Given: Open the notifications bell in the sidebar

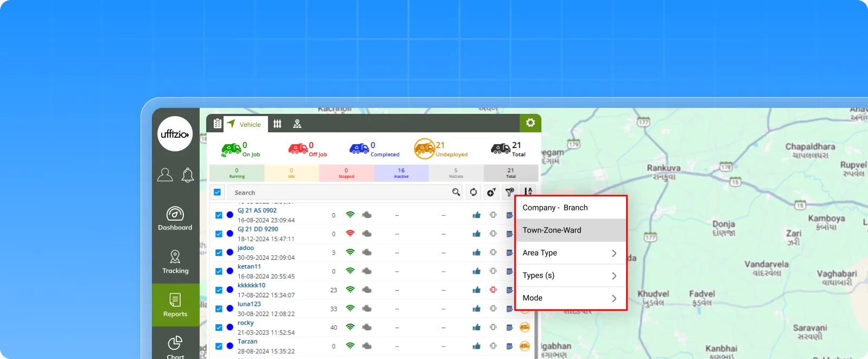Looking at the screenshot, I should (x=188, y=175).
